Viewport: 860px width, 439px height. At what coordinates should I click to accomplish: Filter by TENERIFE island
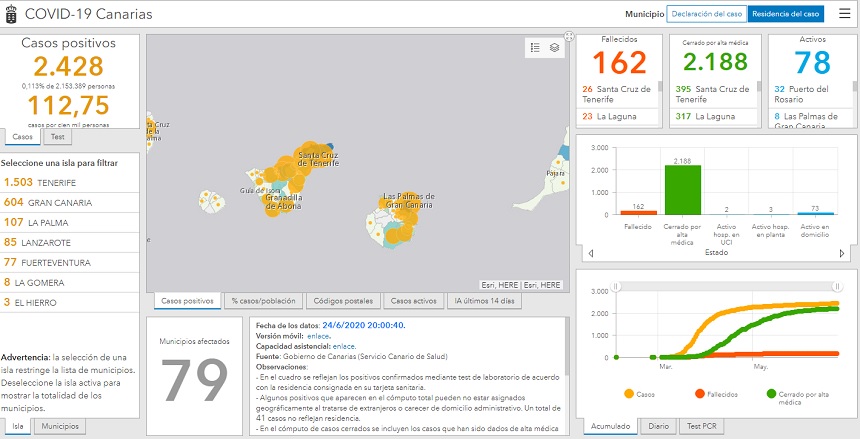click(50, 182)
